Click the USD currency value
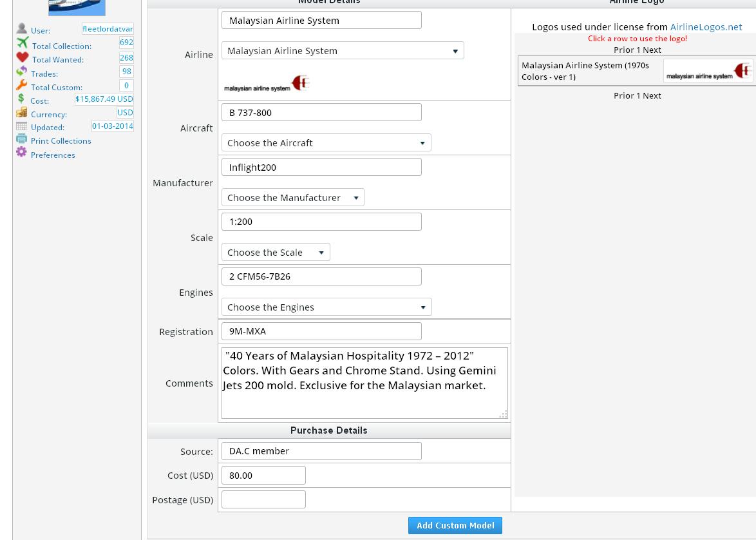This screenshot has height=540, width=756. click(x=125, y=112)
